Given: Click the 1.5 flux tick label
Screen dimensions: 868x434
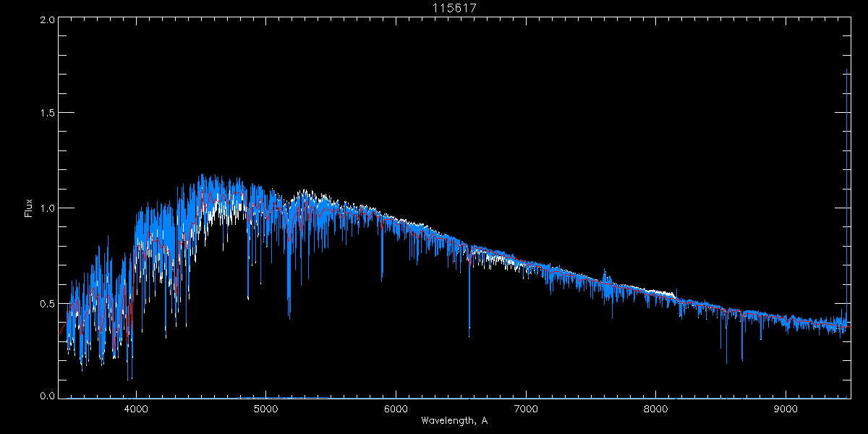Looking at the screenshot, I should pyautogui.click(x=46, y=113).
